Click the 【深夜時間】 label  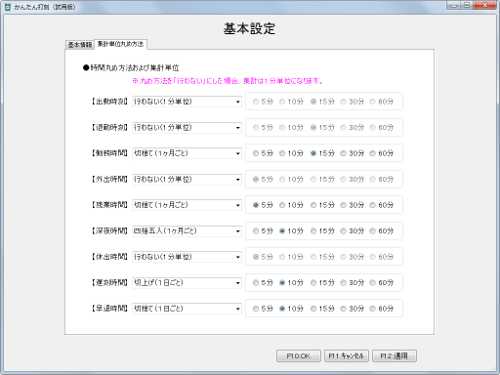[109, 231]
